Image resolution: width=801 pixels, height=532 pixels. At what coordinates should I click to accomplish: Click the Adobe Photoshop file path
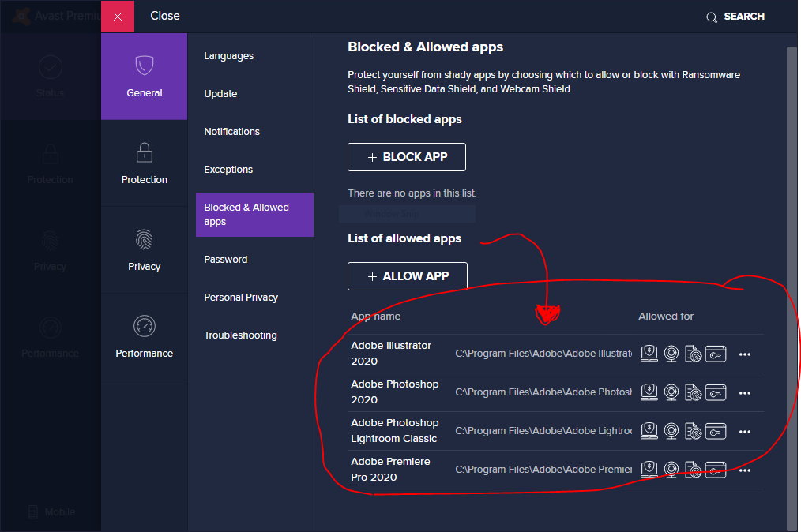pyautogui.click(x=543, y=392)
